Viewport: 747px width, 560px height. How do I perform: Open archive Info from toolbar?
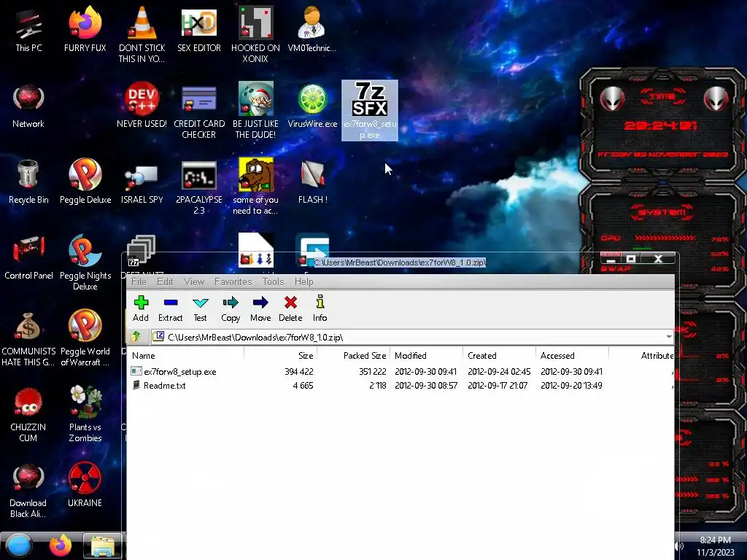coord(320,308)
